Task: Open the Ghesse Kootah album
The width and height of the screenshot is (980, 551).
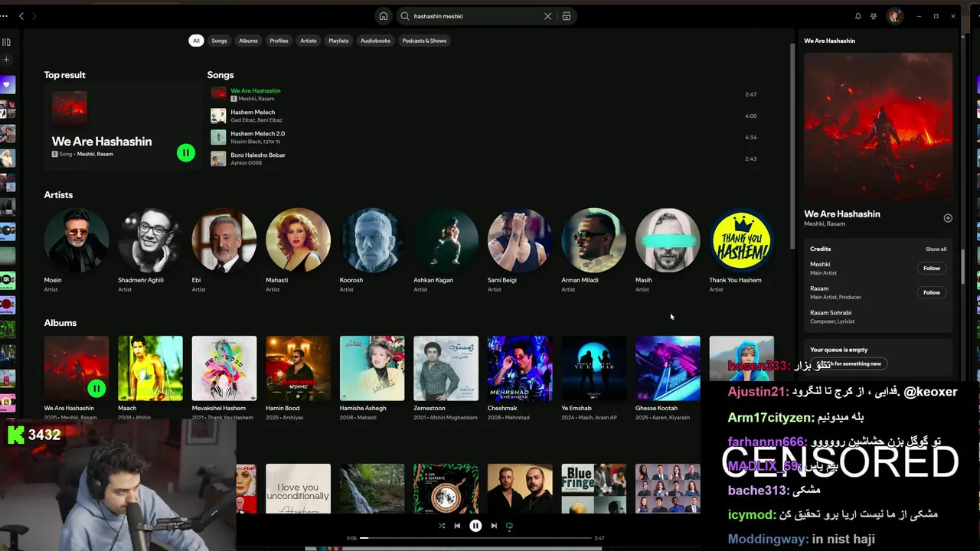Action: click(x=667, y=368)
